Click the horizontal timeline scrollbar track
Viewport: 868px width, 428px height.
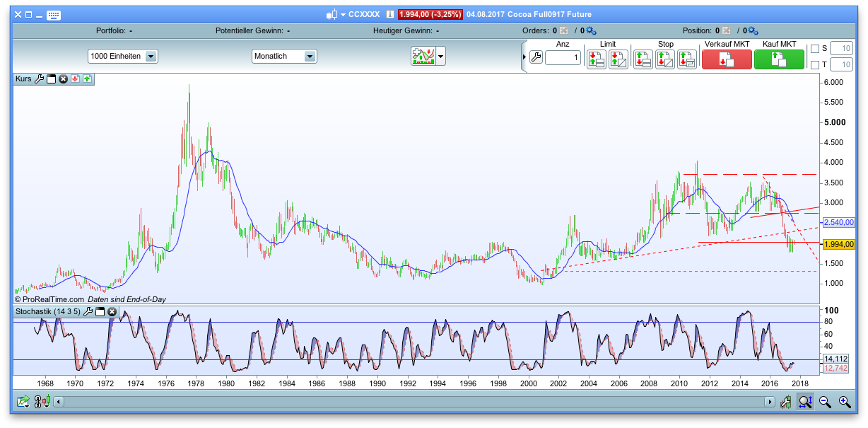pos(414,402)
